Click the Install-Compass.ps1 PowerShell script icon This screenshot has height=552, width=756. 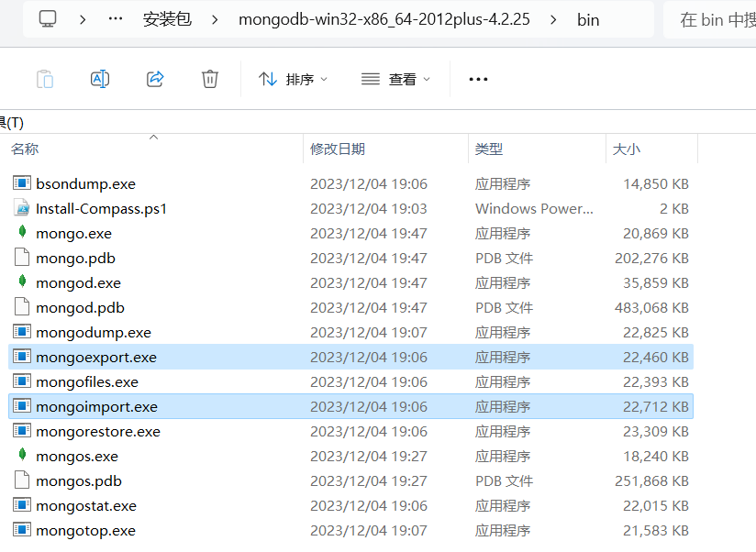tap(22, 208)
